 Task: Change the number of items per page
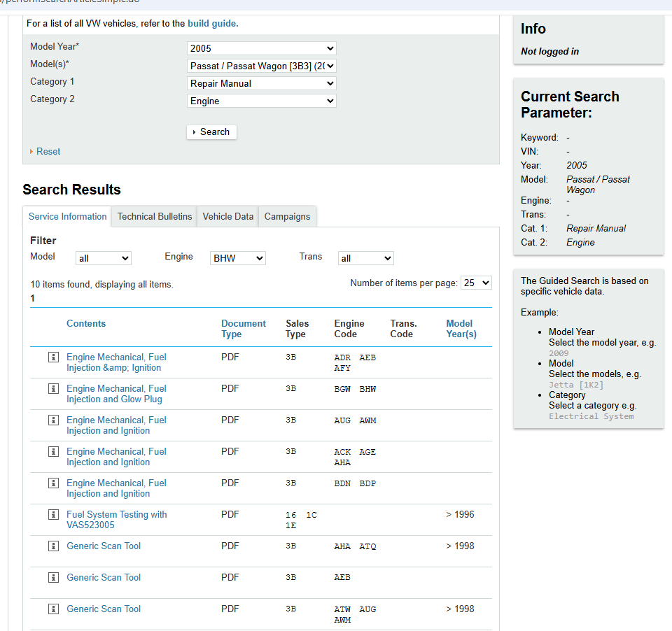[476, 283]
